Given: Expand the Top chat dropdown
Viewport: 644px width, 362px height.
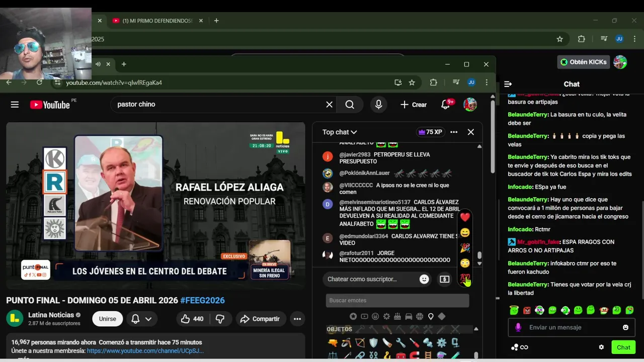Looking at the screenshot, I should [340, 132].
